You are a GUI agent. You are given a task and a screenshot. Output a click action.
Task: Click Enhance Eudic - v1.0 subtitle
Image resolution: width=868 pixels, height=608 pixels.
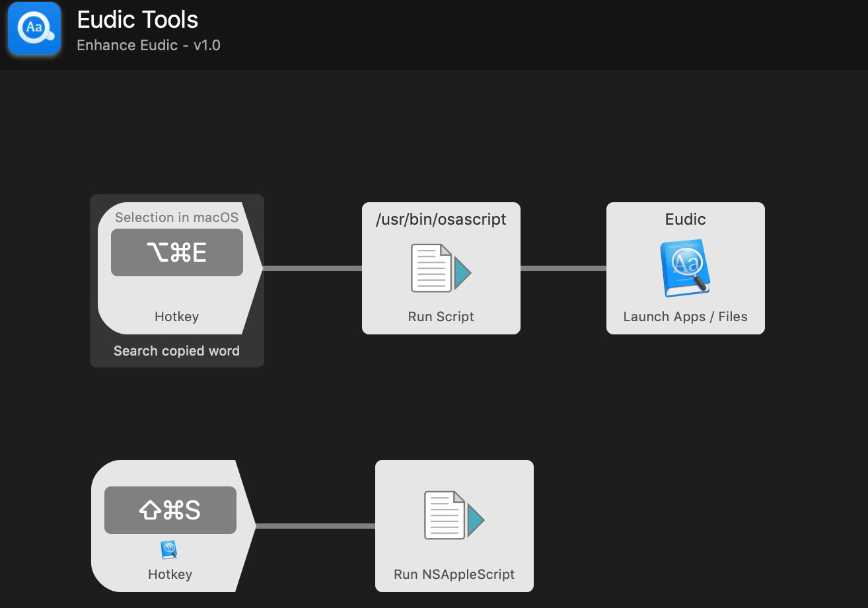pyautogui.click(x=149, y=46)
